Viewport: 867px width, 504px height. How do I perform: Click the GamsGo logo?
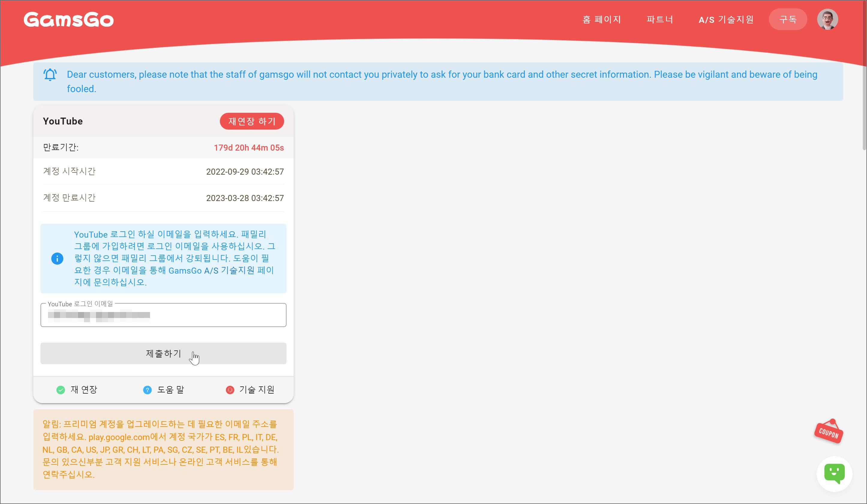coord(68,19)
